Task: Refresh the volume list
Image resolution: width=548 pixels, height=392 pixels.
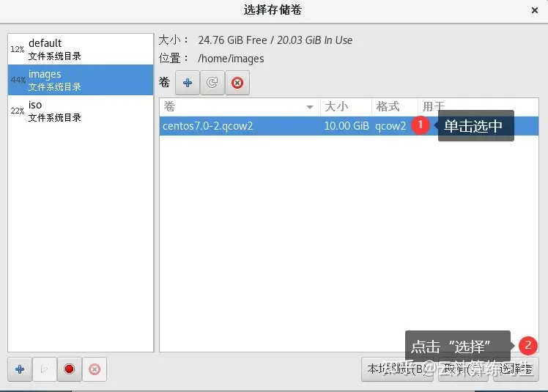Action: pyautogui.click(x=212, y=83)
